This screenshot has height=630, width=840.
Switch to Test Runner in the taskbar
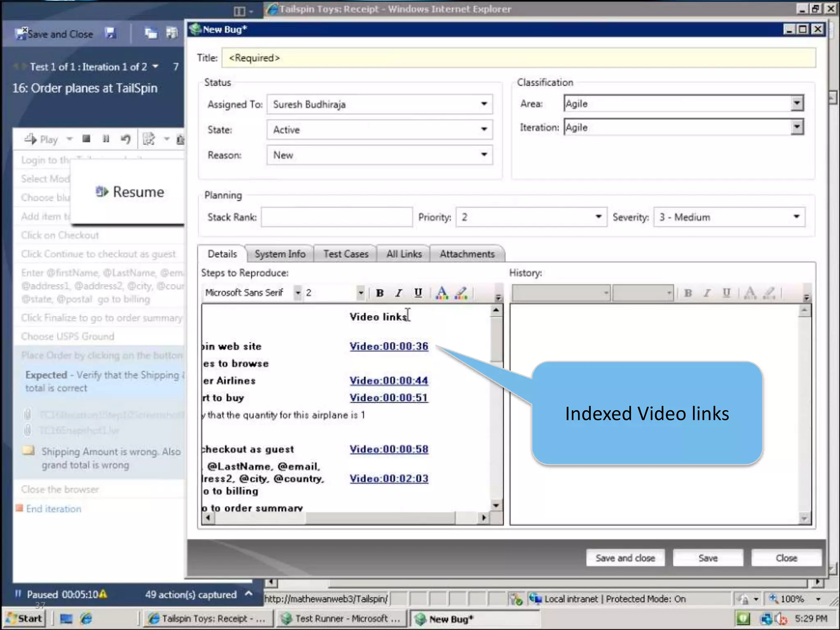tap(341, 619)
